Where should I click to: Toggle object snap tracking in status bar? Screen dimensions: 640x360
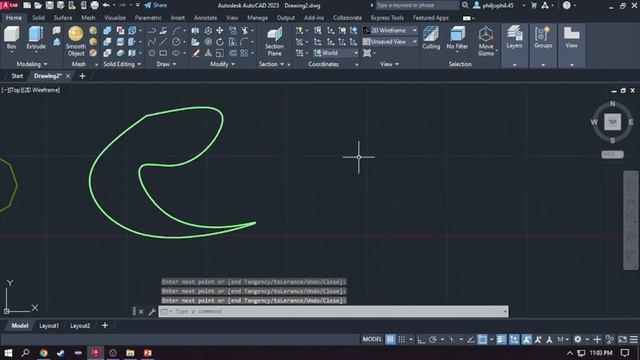pyautogui.click(x=471, y=339)
